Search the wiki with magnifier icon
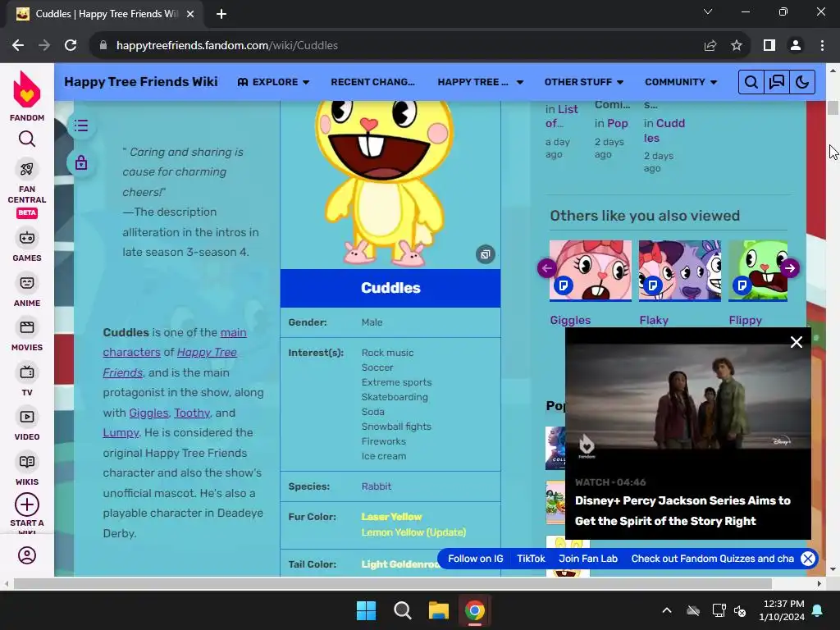 pos(751,82)
